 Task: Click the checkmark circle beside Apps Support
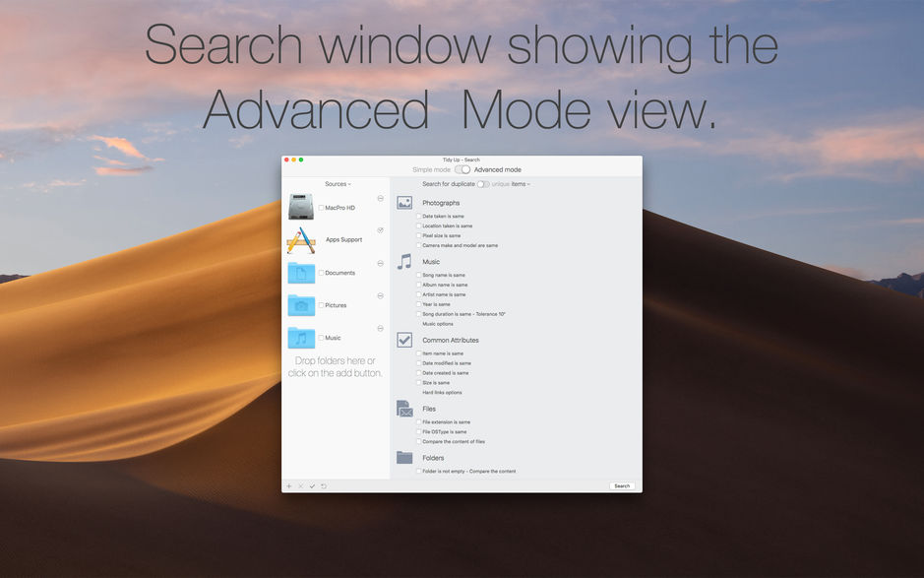click(380, 230)
